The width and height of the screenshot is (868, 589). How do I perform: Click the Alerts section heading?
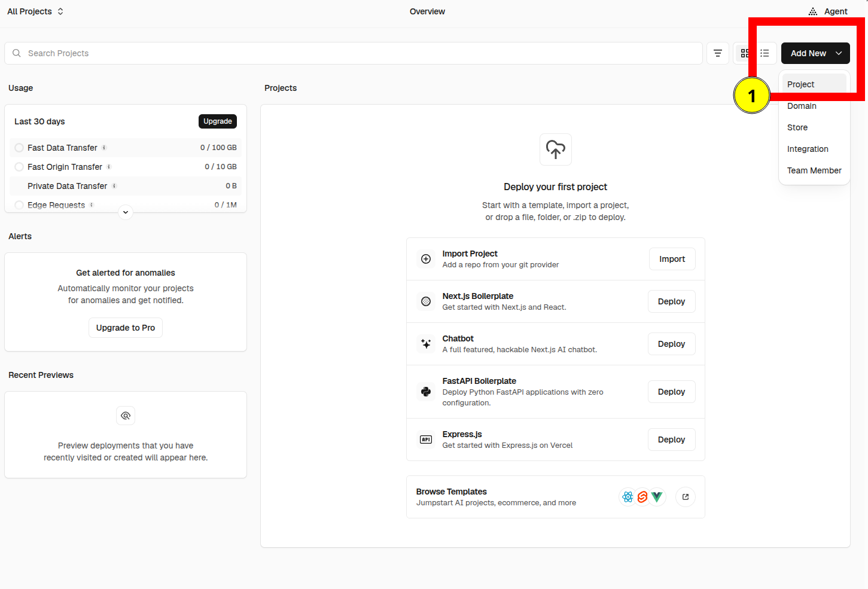[x=20, y=236]
